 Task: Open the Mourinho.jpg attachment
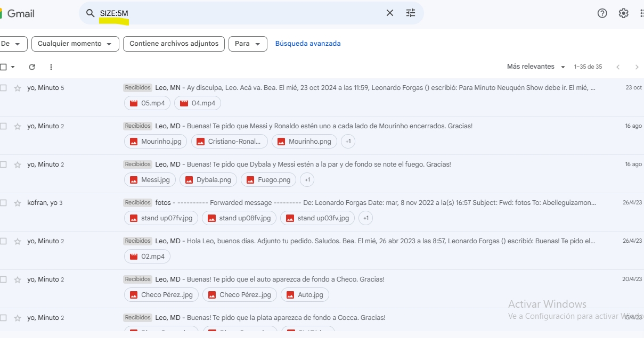[x=156, y=142]
